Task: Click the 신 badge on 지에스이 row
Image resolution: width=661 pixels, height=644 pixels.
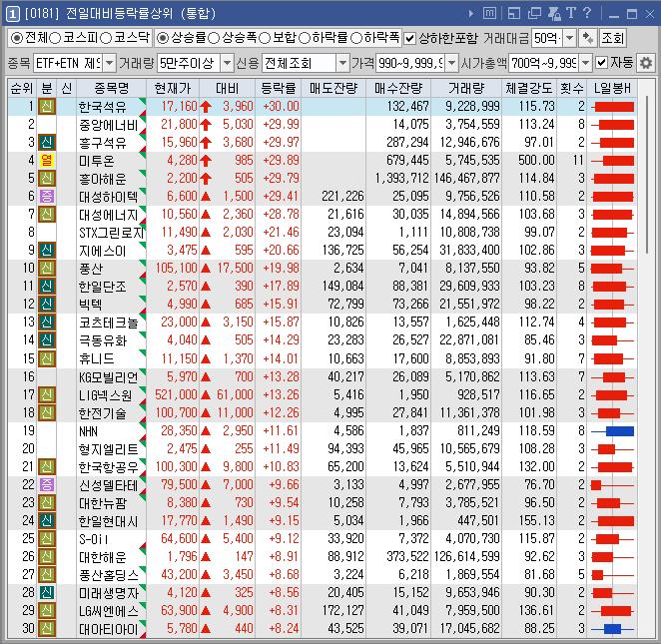Action: [47, 250]
